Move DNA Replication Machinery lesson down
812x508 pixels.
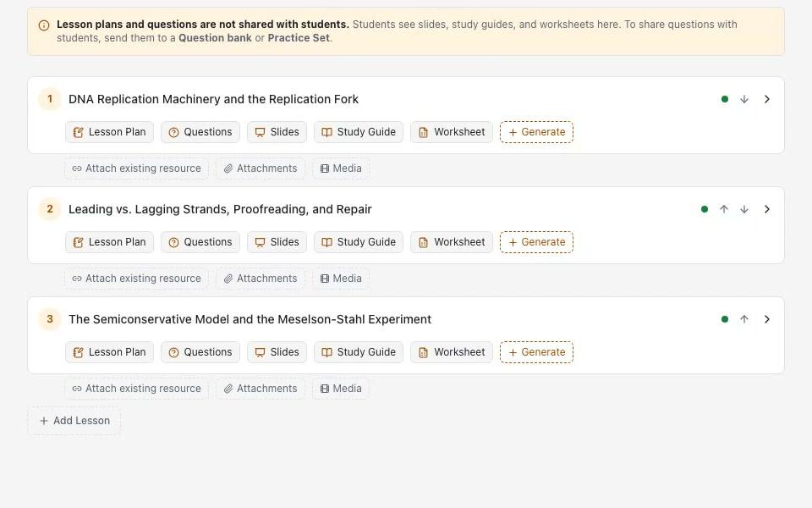click(x=744, y=99)
